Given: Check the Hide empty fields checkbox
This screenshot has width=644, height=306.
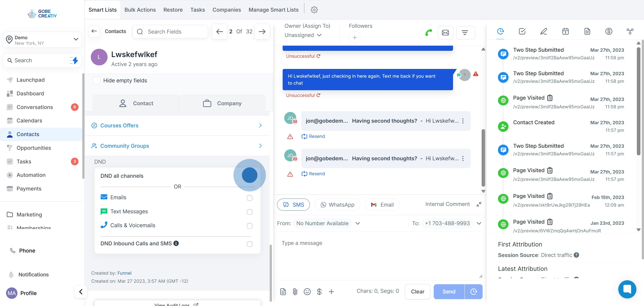Looking at the screenshot, I should pos(97,81).
